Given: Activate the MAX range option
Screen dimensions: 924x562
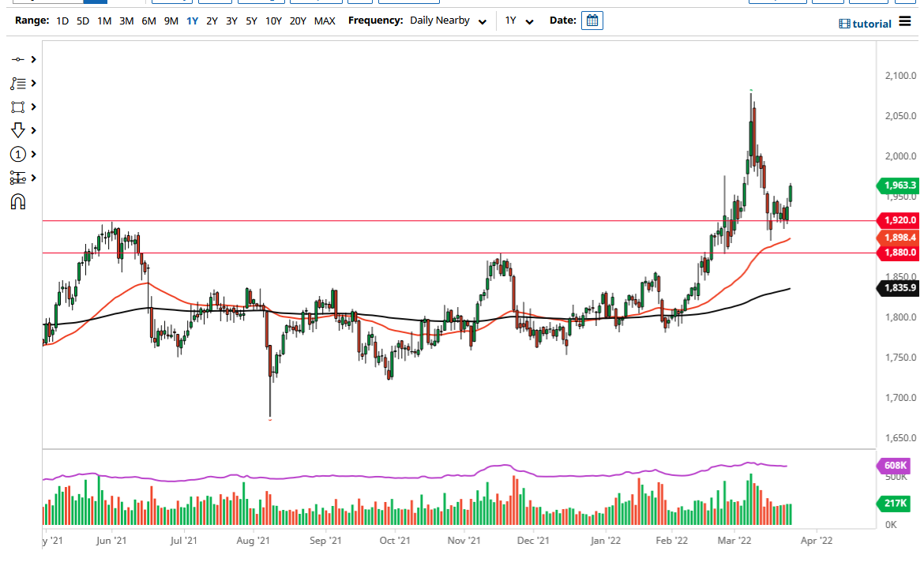Looking at the screenshot, I should tap(325, 21).
